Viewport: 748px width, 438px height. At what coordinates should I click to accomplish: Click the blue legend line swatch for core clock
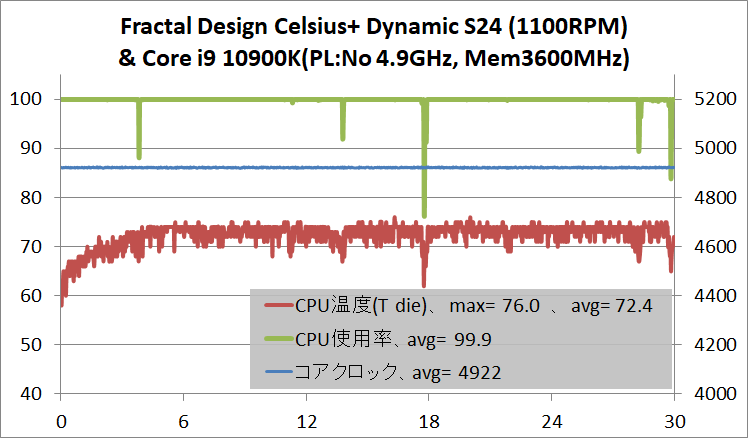tap(279, 371)
